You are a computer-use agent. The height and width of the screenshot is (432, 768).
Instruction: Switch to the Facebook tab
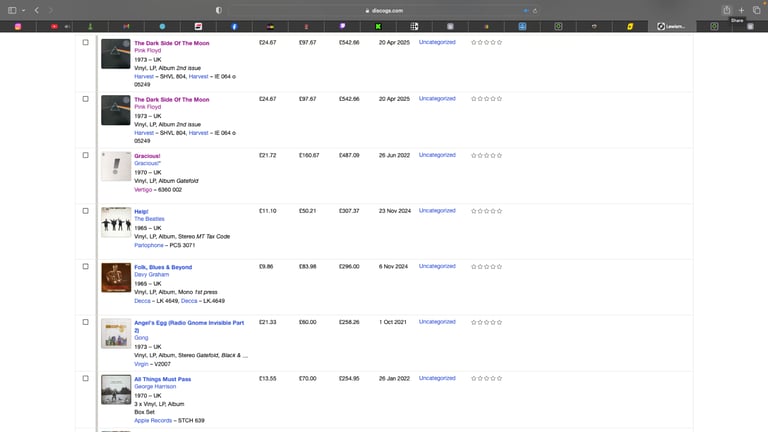(x=234, y=26)
